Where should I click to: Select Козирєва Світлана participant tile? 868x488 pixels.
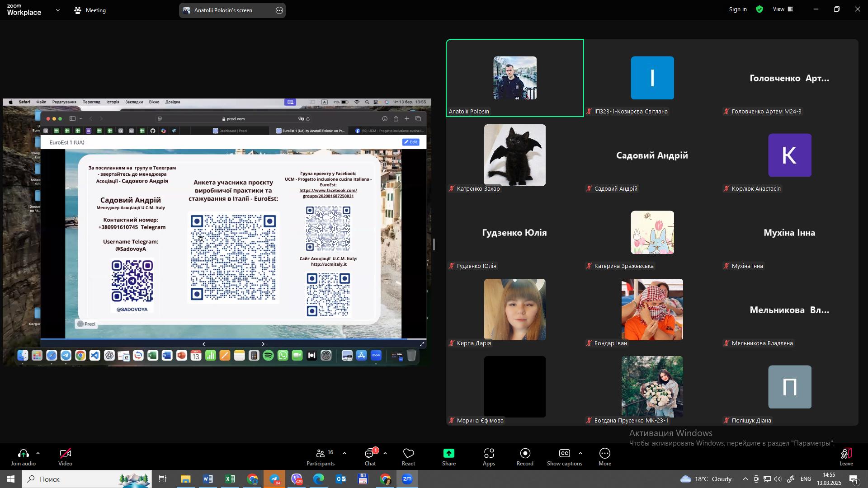(x=652, y=78)
